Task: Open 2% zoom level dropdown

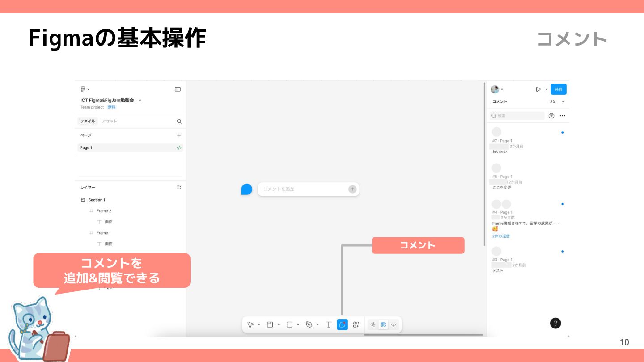Action: (557, 102)
